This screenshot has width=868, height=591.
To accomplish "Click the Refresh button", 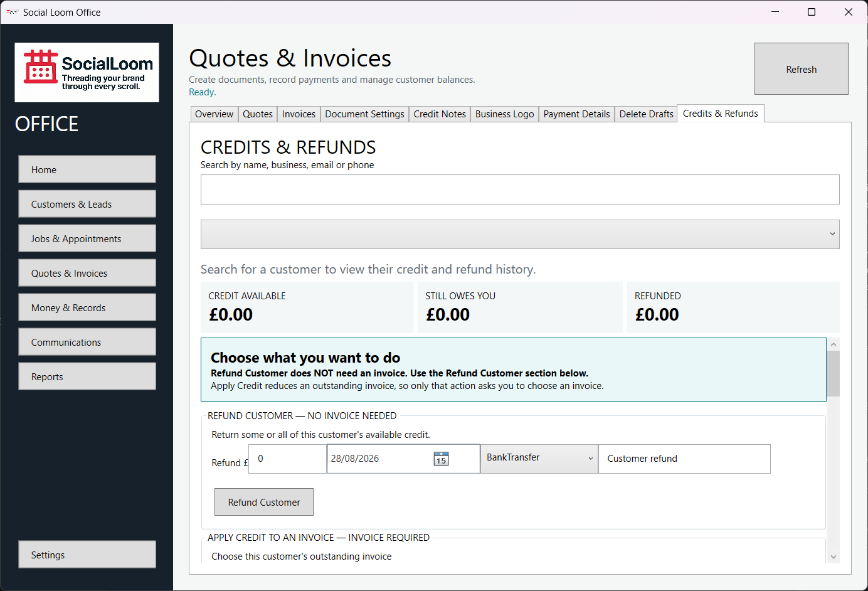I will coord(802,69).
